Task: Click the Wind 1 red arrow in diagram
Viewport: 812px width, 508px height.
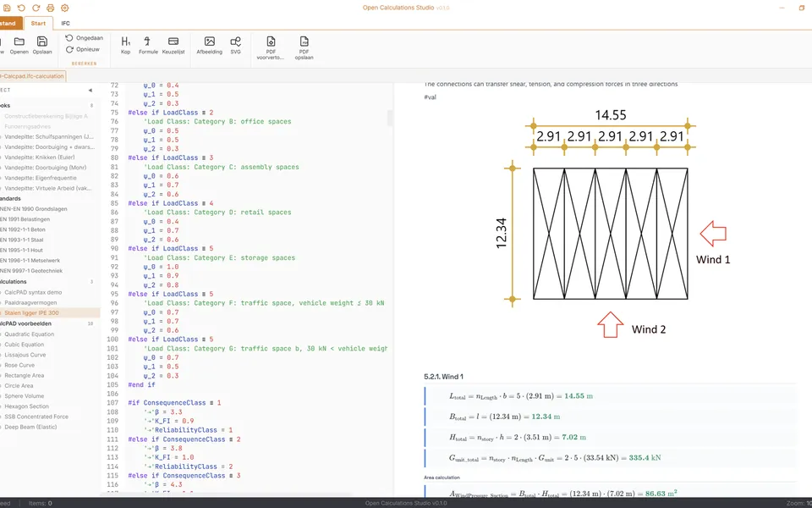Action: [714, 234]
